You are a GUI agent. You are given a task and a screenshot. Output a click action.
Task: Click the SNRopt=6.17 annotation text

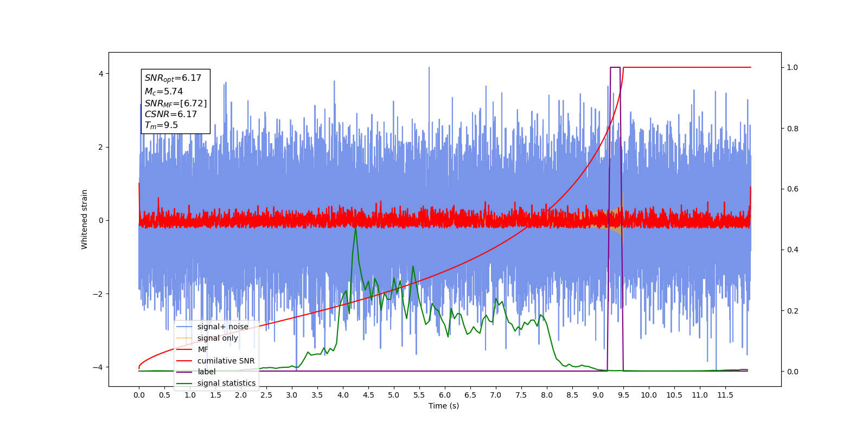tap(173, 78)
